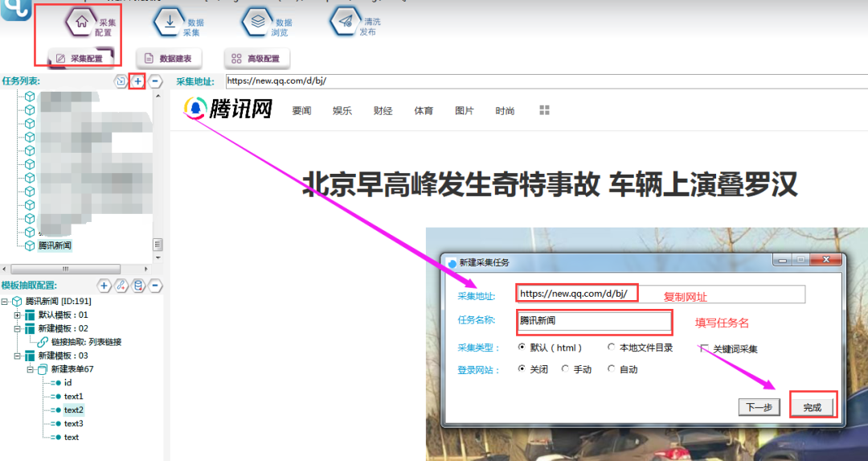
Task: Click the 腾讯网 logo on the web page
Action: point(228,109)
